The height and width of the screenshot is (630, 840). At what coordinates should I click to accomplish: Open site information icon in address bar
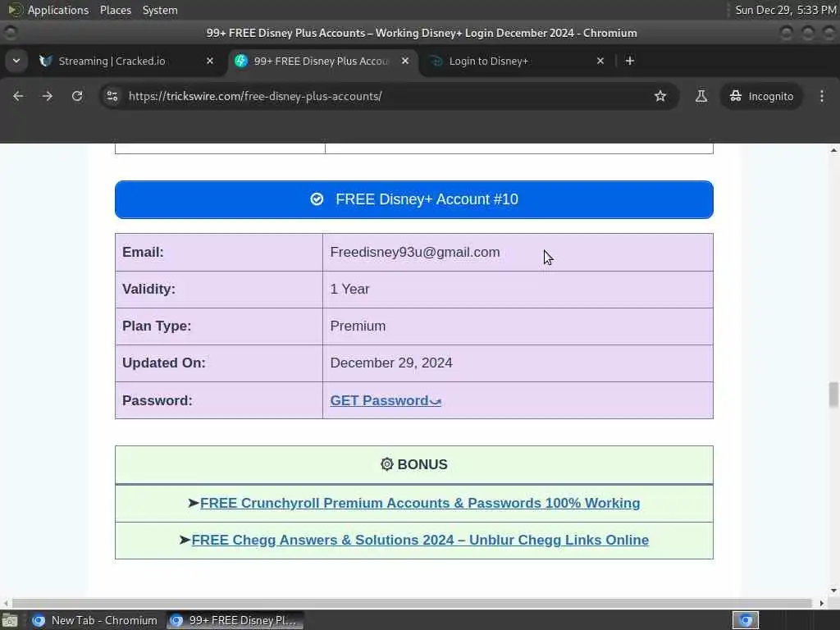pyautogui.click(x=112, y=96)
